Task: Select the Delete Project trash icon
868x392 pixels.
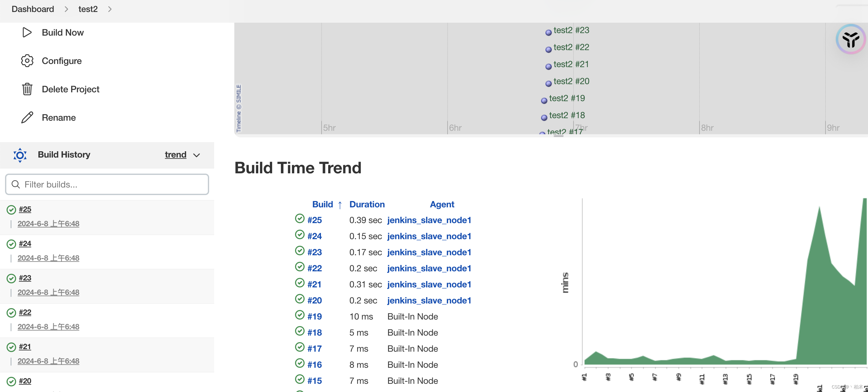Action: pyautogui.click(x=26, y=89)
